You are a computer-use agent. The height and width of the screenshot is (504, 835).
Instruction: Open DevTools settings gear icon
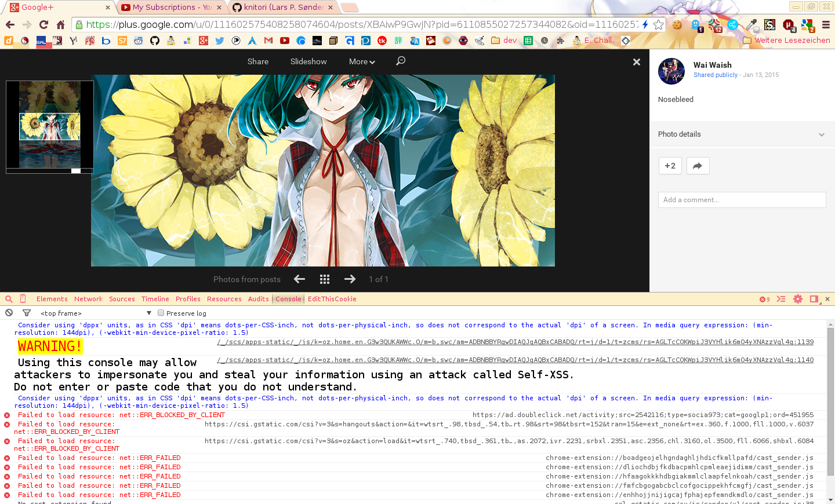(x=798, y=299)
